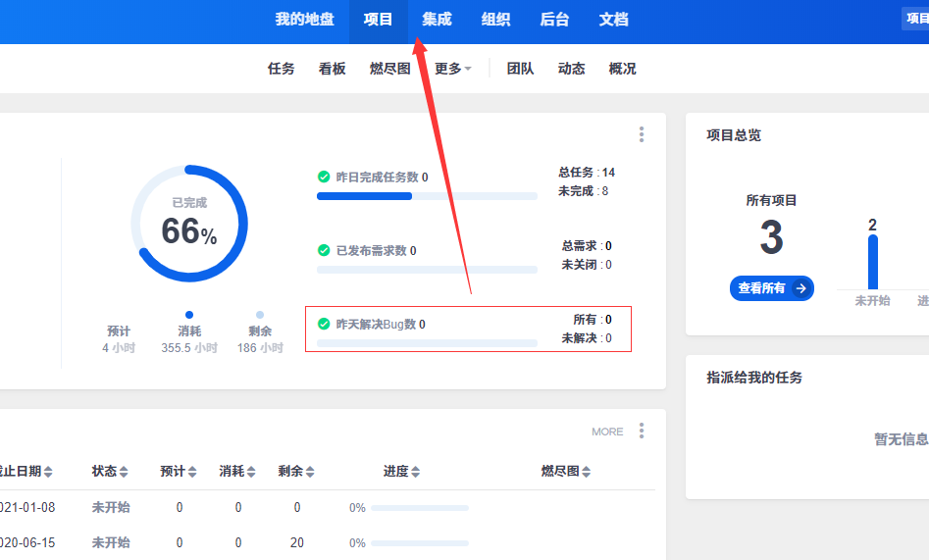Screen dimensions: 929x560
Task: Sort the table by 剩余 column
Action: [296, 471]
